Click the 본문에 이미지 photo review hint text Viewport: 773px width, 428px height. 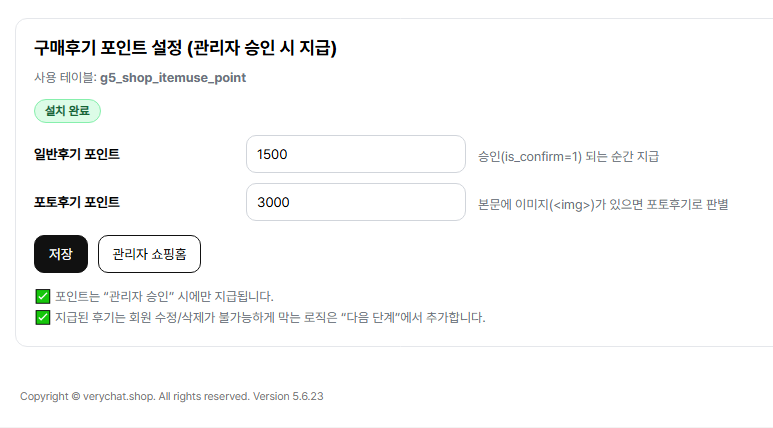click(x=603, y=204)
